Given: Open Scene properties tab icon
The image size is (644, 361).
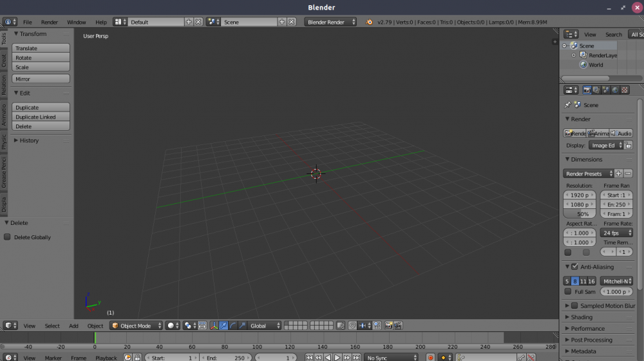Looking at the screenshot, I should coord(606,90).
